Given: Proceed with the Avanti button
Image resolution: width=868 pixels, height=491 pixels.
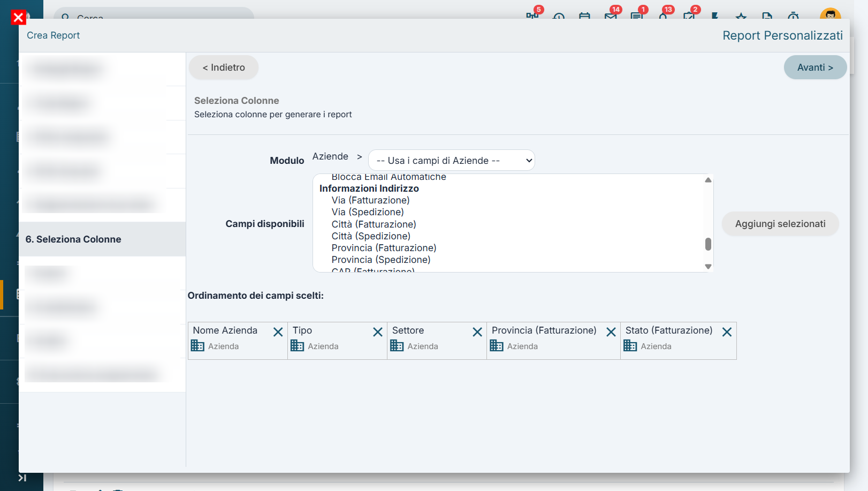Looking at the screenshot, I should point(815,67).
